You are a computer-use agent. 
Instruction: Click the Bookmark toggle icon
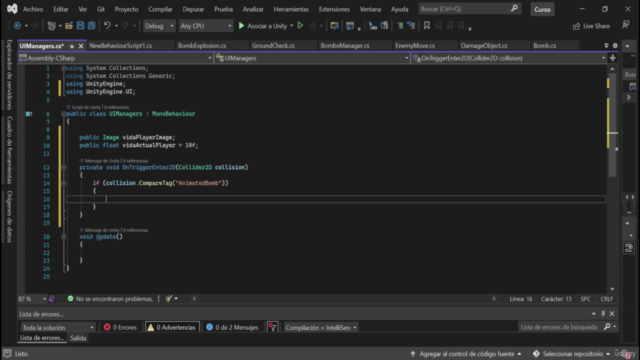click(x=427, y=26)
